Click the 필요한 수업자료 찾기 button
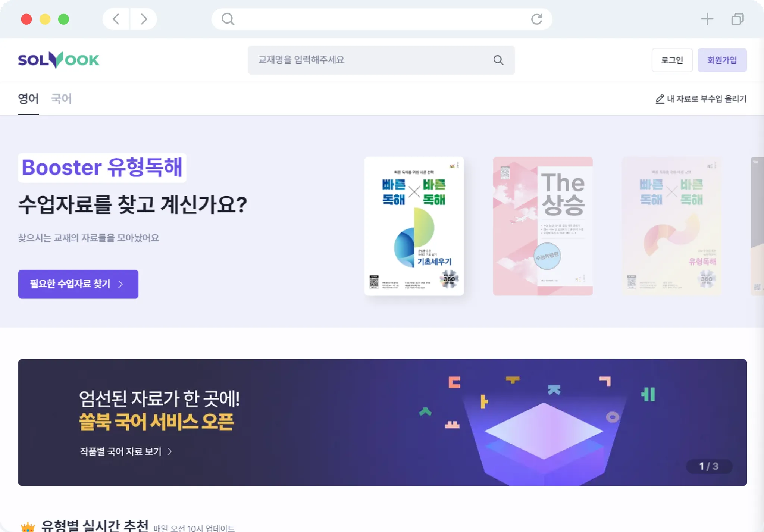This screenshot has height=532, width=764. pyautogui.click(x=78, y=284)
